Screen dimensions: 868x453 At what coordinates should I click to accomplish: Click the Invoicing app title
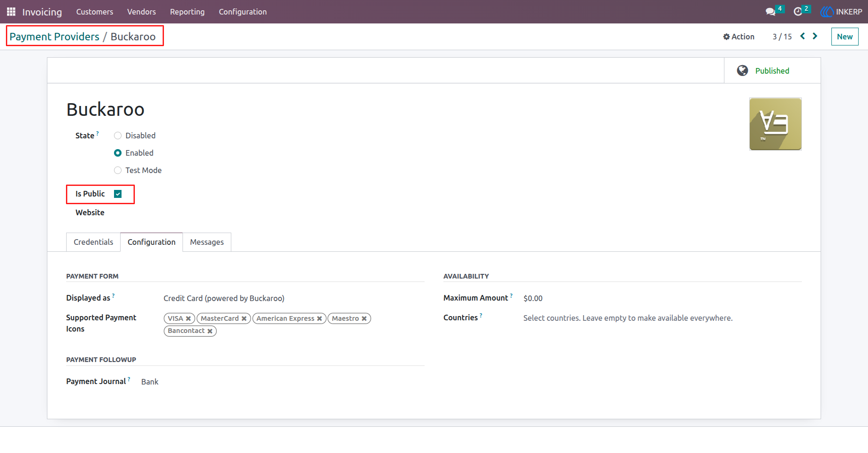(42, 12)
